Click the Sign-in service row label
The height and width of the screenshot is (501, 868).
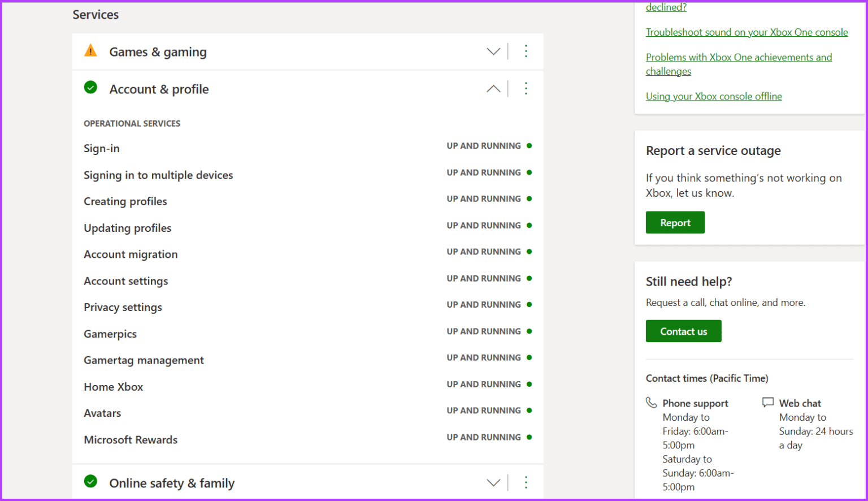point(102,149)
